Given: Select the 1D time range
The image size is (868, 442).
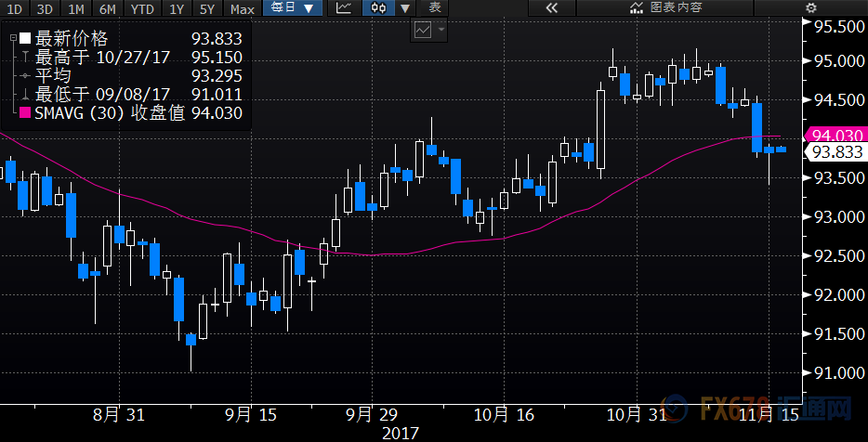Looking at the screenshot, I should point(15,8).
